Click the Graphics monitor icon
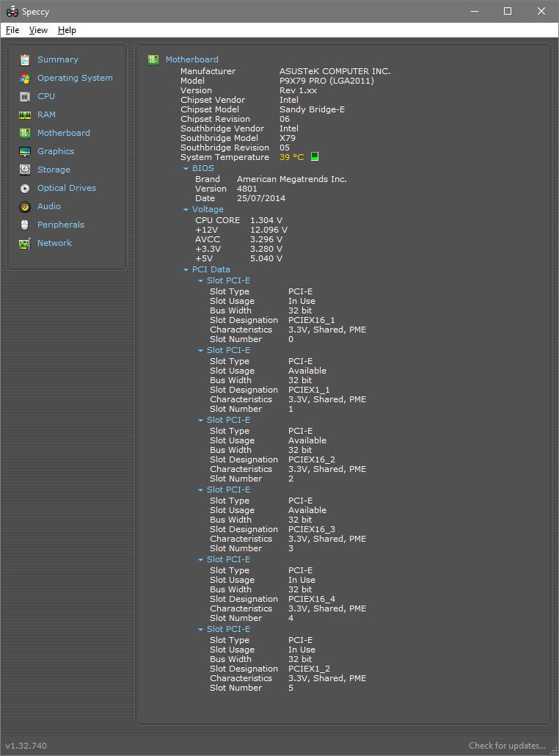Viewport: 559px width, 756px height. pyautogui.click(x=25, y=151)
